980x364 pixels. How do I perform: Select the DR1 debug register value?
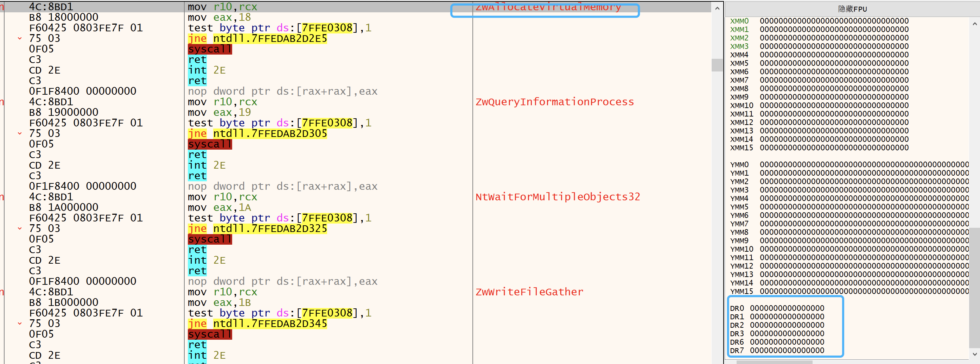[787, 316]
